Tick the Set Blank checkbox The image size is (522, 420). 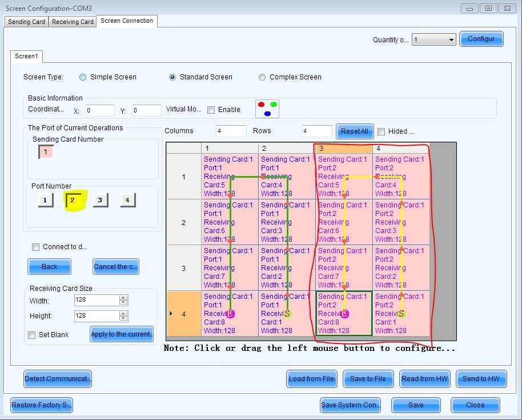pos(33,335)
